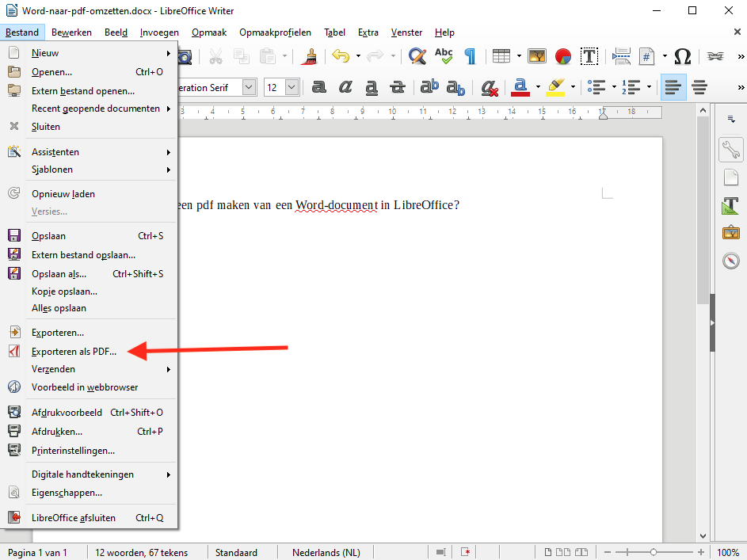Expand the font color dropdown arrow
The height and width of the screenshot is (560, 747).
coord(538,87)
